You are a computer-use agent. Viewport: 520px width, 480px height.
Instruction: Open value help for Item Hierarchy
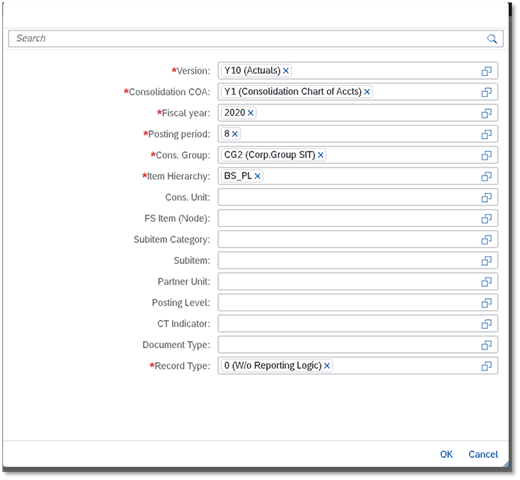coord(486,176)
